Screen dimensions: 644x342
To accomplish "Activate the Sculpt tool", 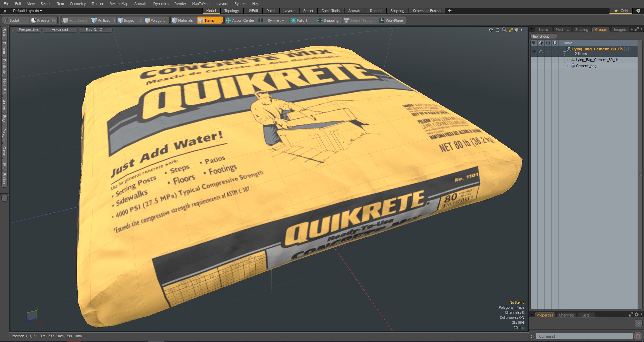I will click(15, 20).
